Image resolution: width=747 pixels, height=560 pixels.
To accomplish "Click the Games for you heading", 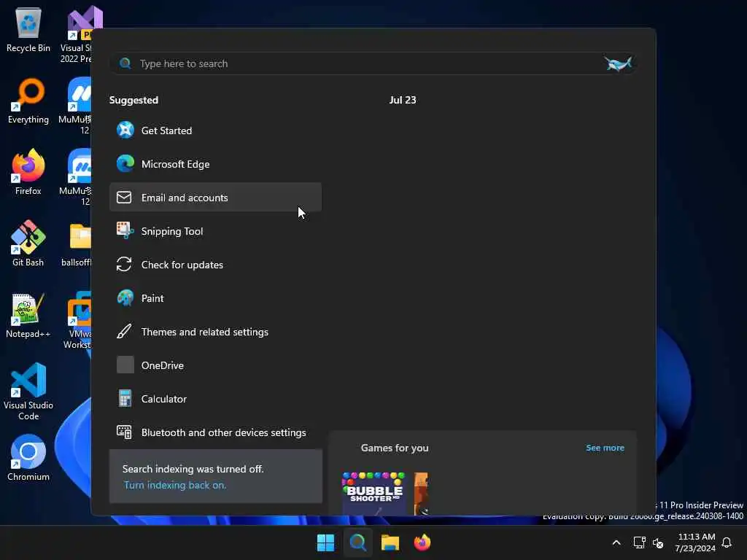I will coord(395,448).
